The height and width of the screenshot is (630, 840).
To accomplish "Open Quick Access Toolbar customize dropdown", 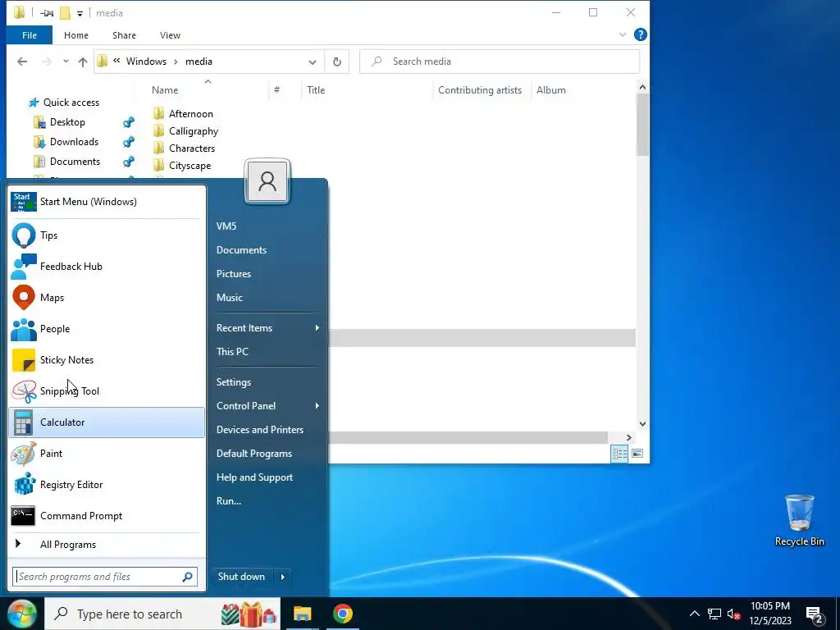I will 80,13.
